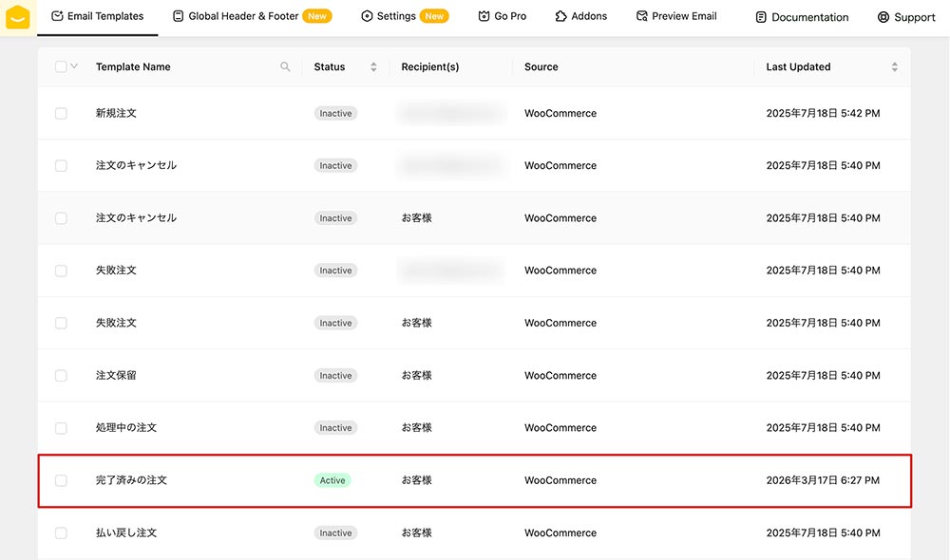The image size is (950, 560).
Task: Tick the checkbox for 注文保留 row
Action: (61, 376)
